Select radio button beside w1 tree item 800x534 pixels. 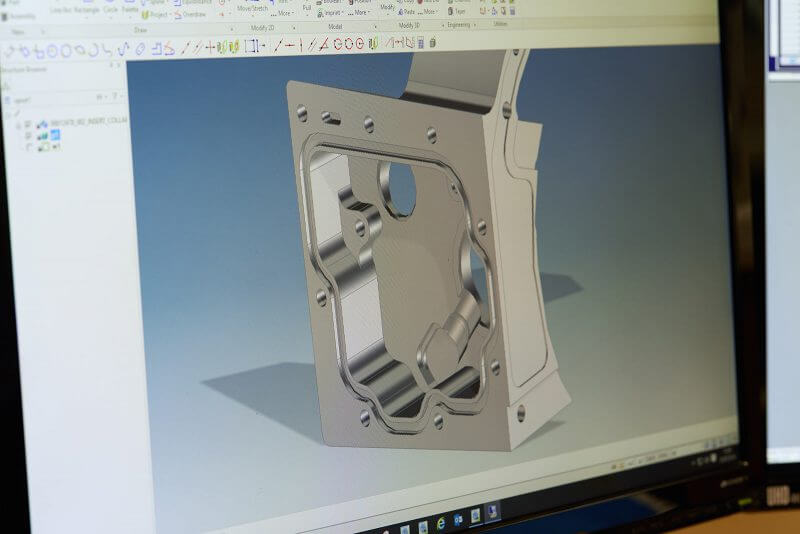point(29,147)
